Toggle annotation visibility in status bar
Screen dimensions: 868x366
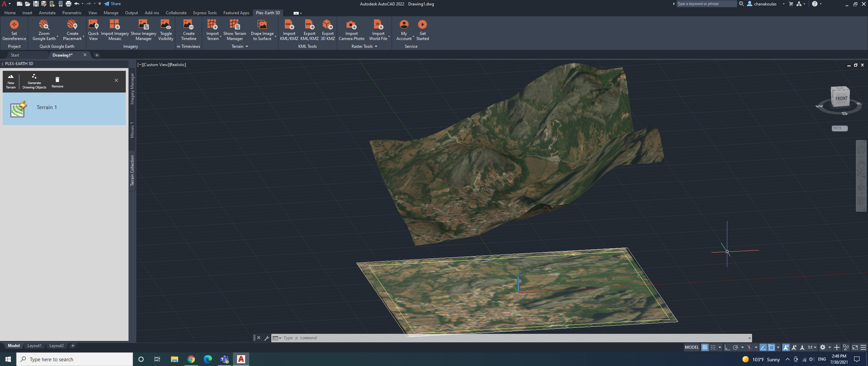(x=786, y=347)
